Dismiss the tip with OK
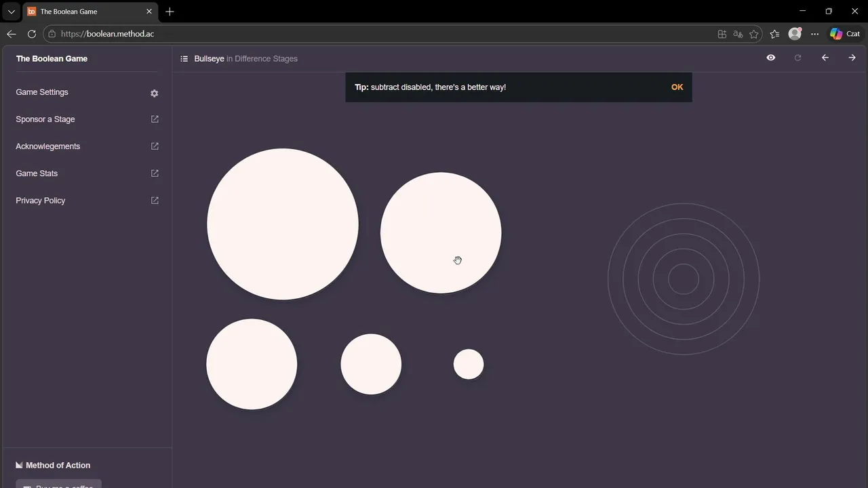868x488 pixels. (677, 87)
